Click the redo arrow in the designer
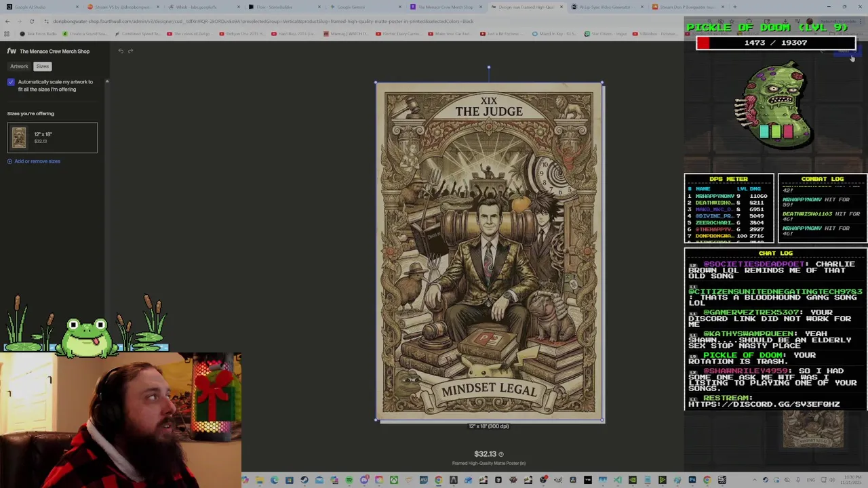 tap(130, 51)
